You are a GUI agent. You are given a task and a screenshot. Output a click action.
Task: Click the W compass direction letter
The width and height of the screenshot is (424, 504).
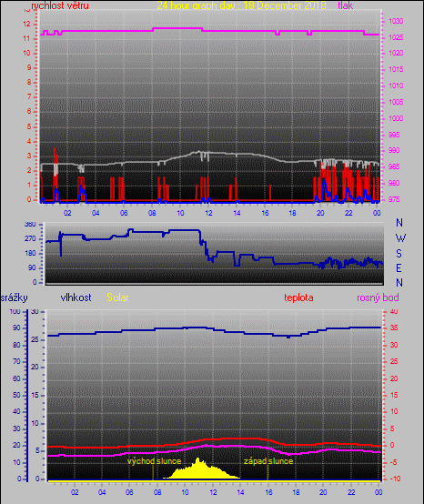(400, 238)
